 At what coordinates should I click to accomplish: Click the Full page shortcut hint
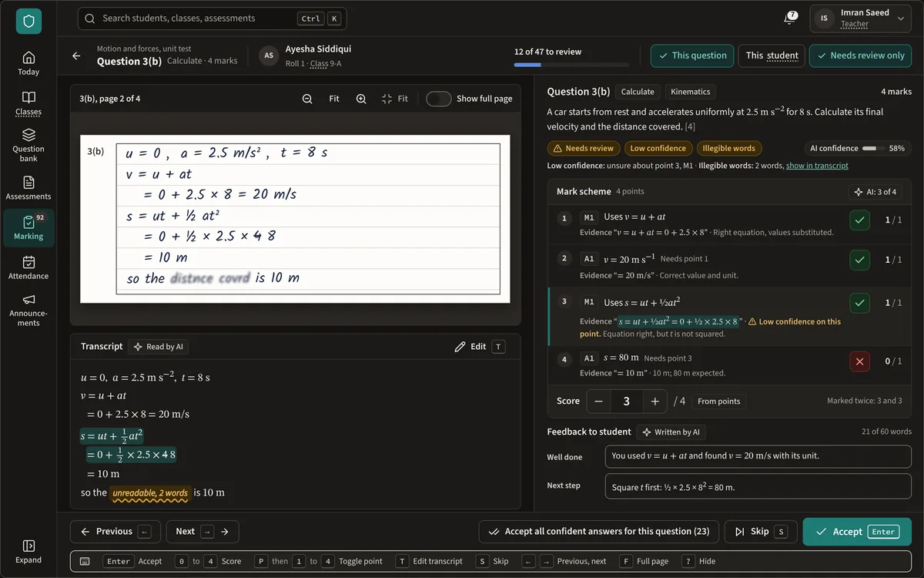point(643,561)
